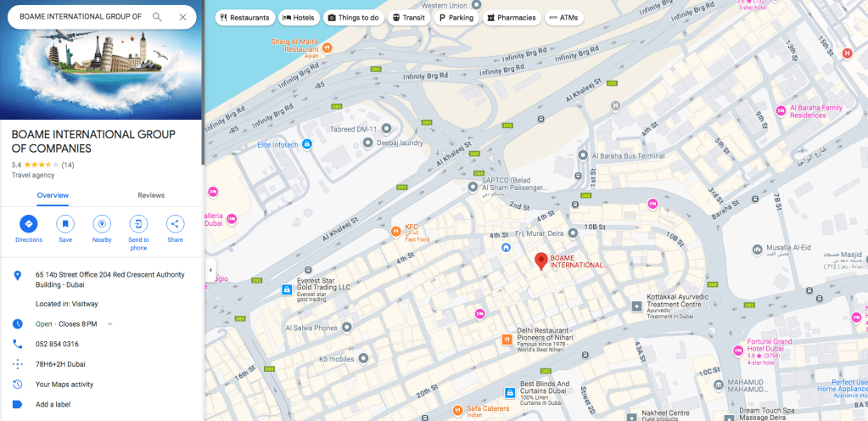The height and width of the screenshot is (421, 868).
Task: Save place with bookmark icon
Action: tap(65, 224)
